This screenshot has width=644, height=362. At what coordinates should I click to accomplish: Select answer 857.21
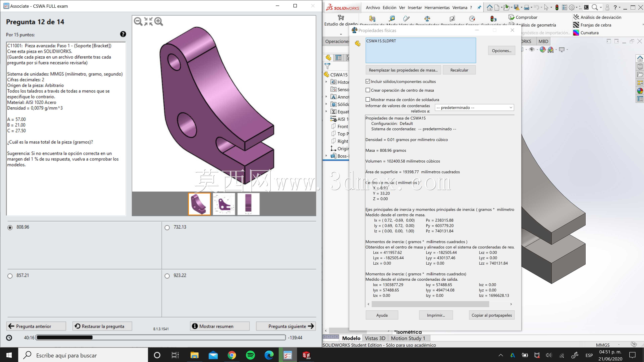click(10, 276)
